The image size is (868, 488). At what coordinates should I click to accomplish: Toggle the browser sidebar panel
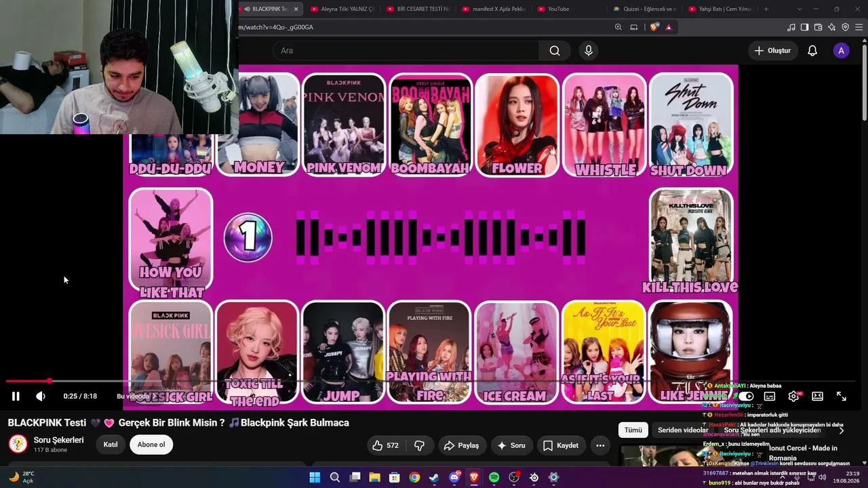pos(804,27)
